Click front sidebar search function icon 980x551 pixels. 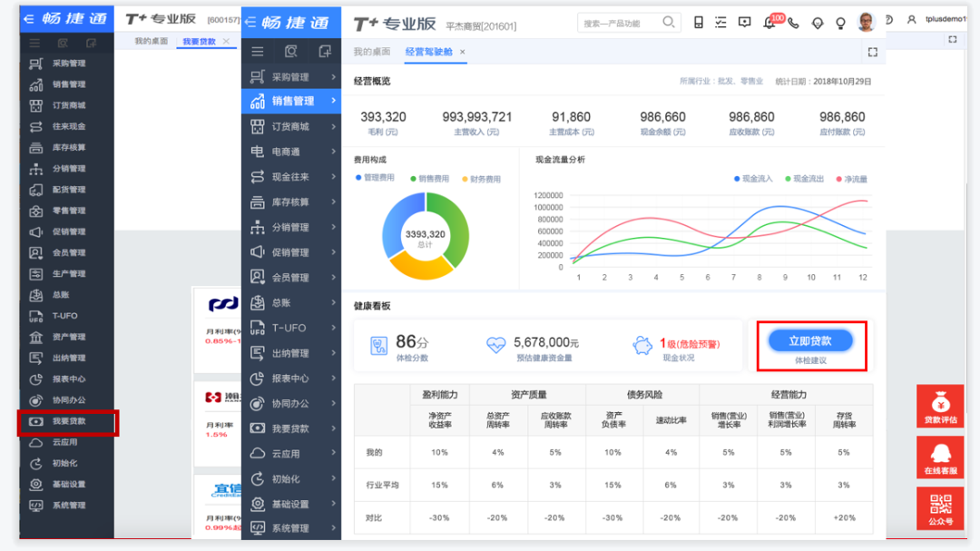point(290,51)
